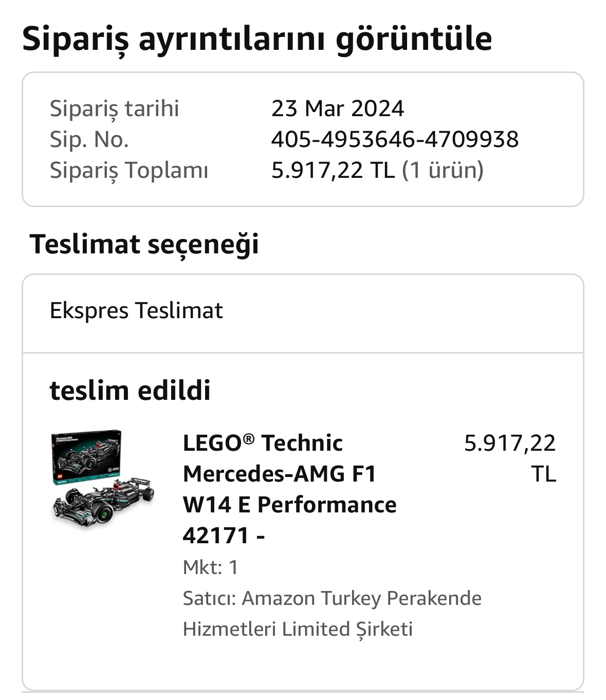The image size is (606, 700).
Task: Click the 5.917,22 TL order total amount
Action: pos(333,170)
